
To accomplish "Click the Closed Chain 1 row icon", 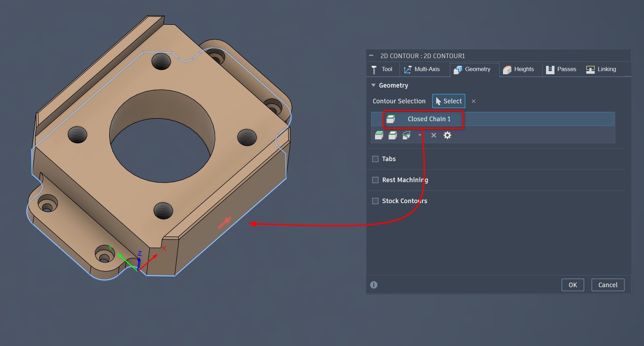I will point(391,119).
